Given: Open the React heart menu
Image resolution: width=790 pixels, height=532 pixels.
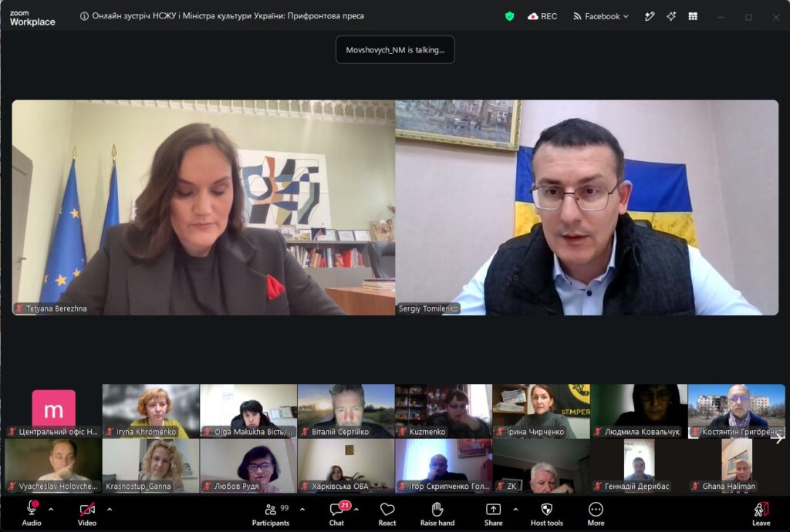Looking at the screenshot, I should click(x=387, y=513).
